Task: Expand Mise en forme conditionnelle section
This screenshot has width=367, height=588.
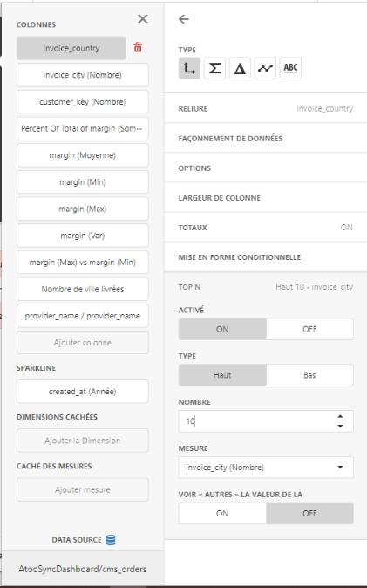Action: (x=265, y=257)
